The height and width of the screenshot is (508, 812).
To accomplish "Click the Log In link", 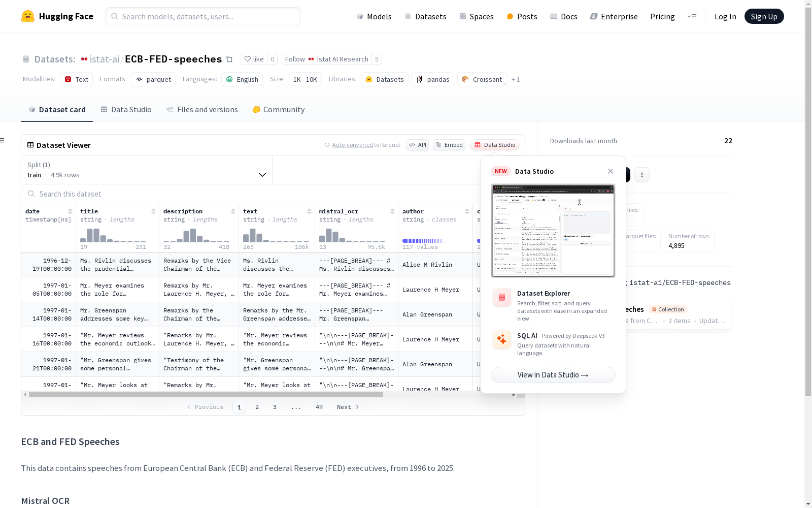I will pos(725,16).
